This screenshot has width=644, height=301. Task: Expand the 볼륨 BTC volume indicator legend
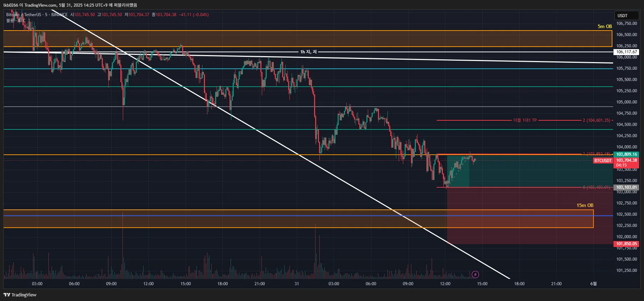(x=15, y=21)
